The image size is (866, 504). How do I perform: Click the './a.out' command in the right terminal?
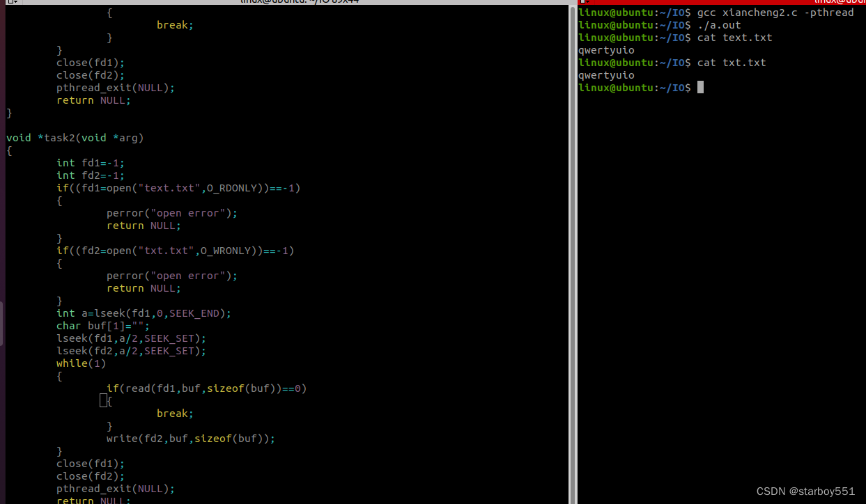[719, 25]
